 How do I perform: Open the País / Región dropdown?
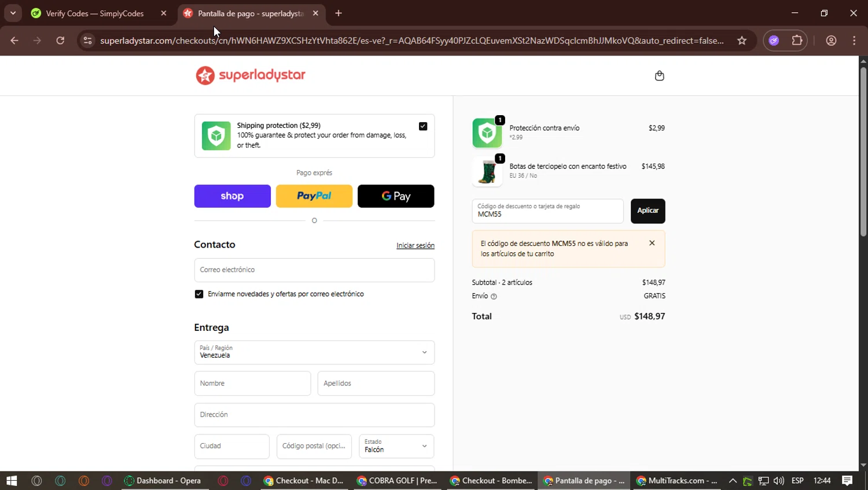[x=314, y=352]
